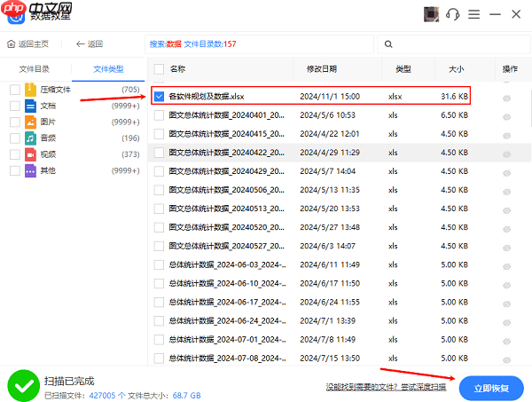532x402 pixels.
Task: Switch to the 文件类型 tab
Action: point(108,69)
